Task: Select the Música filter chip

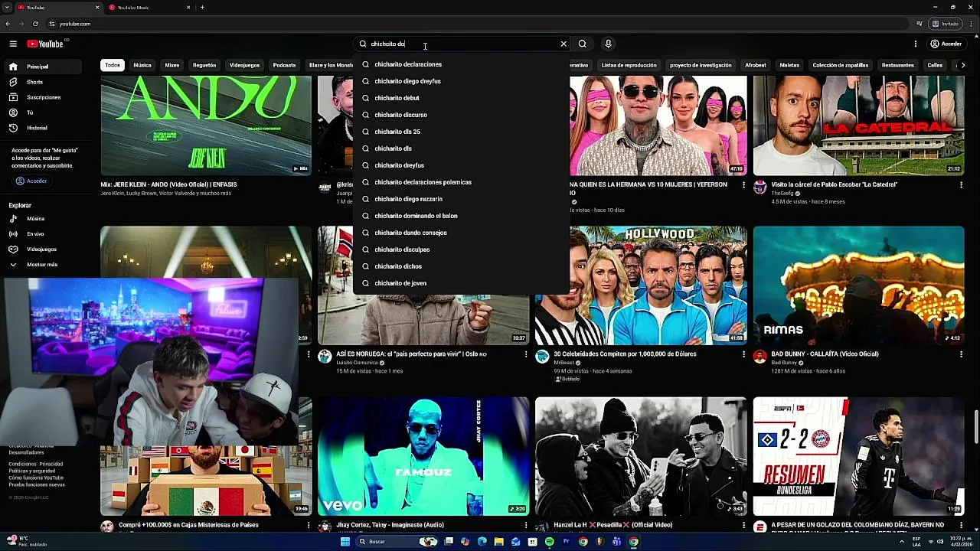Action: pos(142,65)
